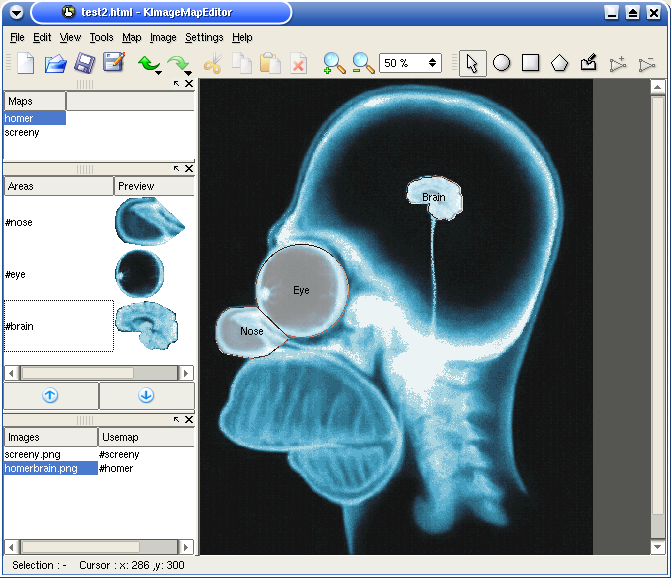671x578 pixels.
Task: Expand the Redo history dropdown arrow
Action: pyautogui.click(x=189, y=73)
